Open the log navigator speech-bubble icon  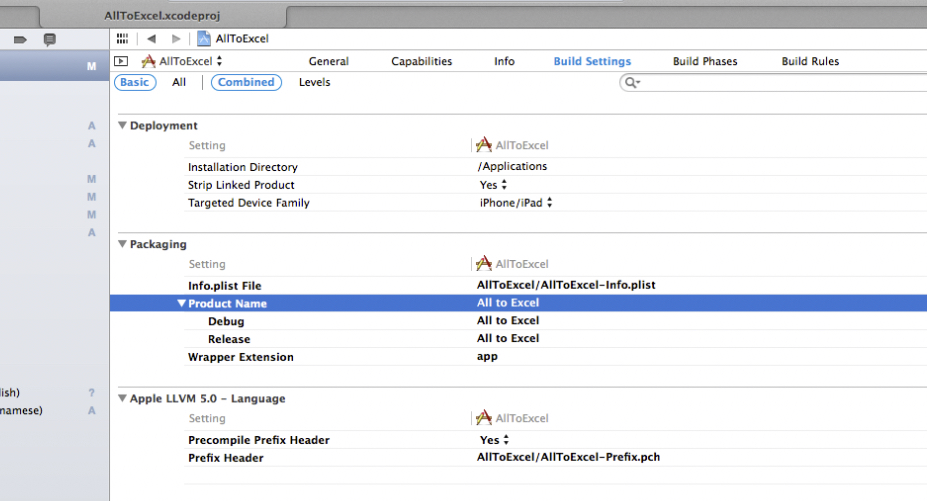tap(50, 40)
